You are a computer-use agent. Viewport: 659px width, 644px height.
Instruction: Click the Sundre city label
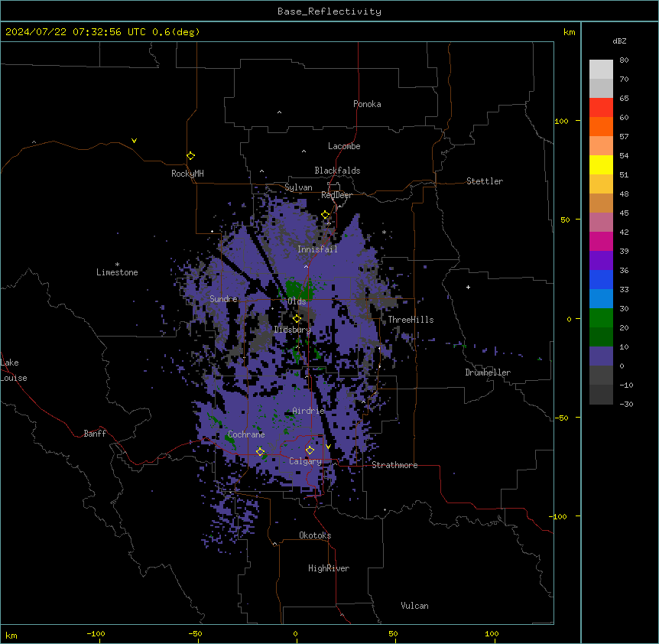pos(223,299)
